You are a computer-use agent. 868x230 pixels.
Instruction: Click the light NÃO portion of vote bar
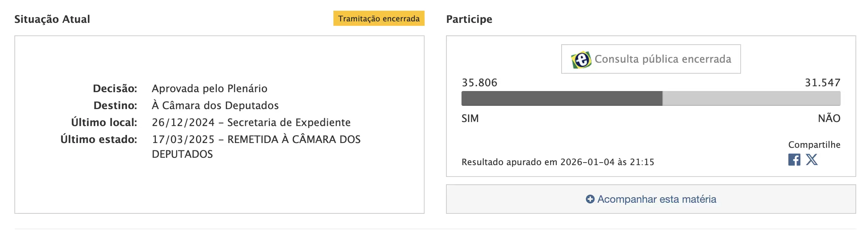[x=751, y=98]
